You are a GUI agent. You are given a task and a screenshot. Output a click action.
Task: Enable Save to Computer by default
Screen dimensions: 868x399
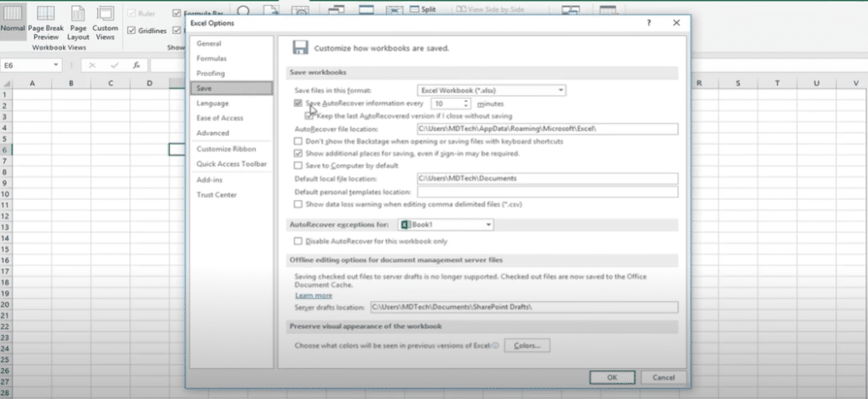point(299,166)
